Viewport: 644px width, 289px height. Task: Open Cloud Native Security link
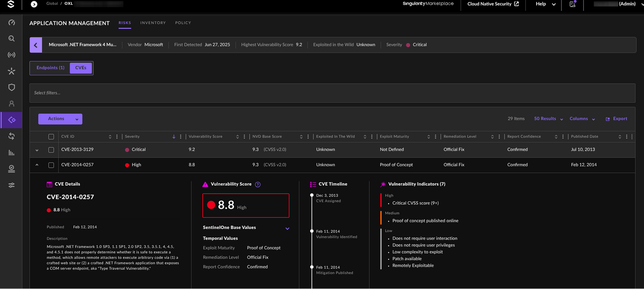click(x=493, y=4)
